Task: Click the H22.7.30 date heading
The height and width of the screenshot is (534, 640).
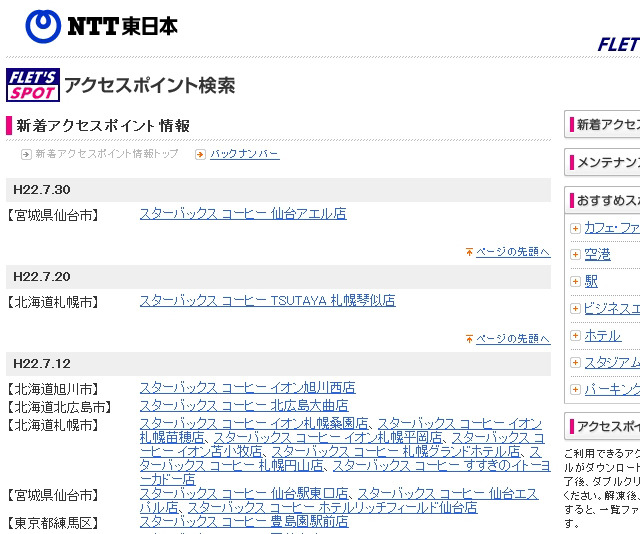Action: (x=42, y=190)
